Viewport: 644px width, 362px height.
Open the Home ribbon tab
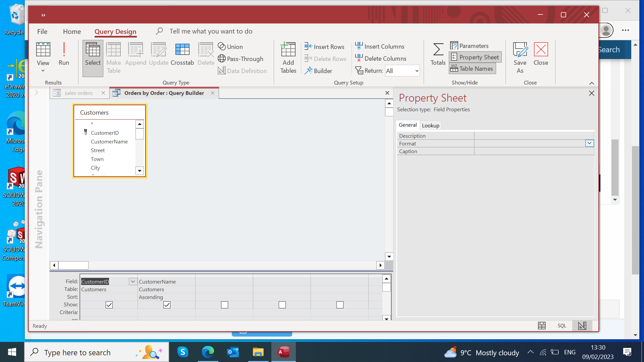point(72,32)
